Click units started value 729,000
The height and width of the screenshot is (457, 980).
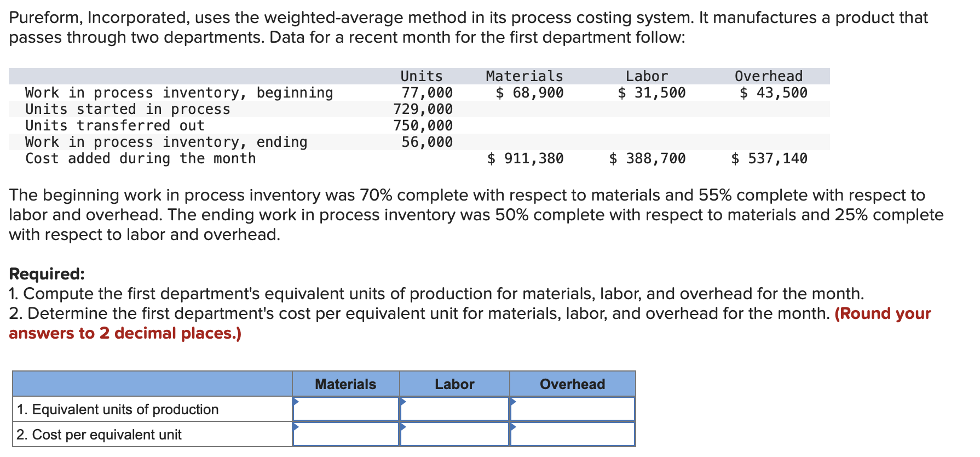coord(423,109)
